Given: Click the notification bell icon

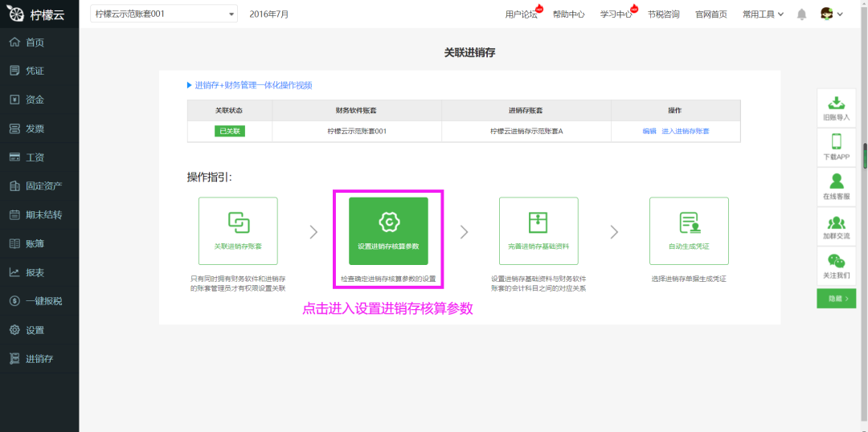Looking at the screenshot, I should click(801, 14).
